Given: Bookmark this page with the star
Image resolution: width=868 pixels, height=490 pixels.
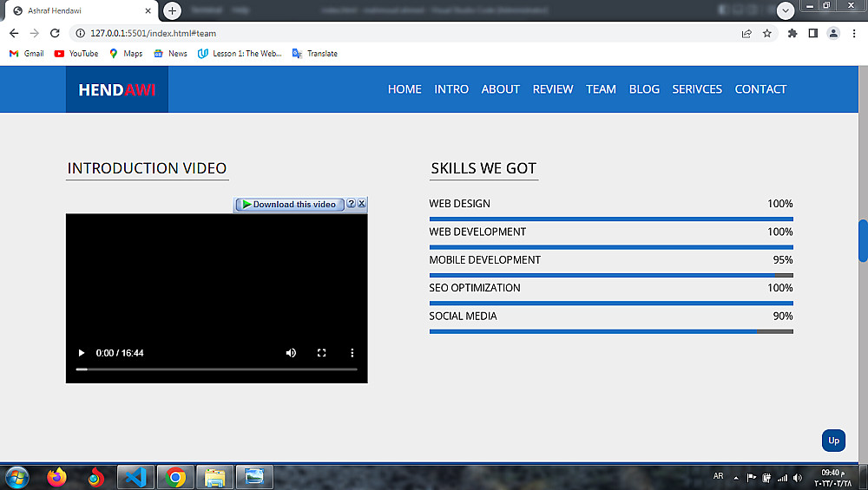Looking at the screenshot, I should (766, 33).
